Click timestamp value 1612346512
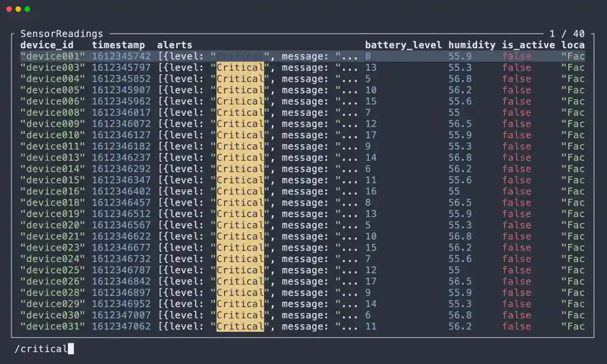607x364 pixels. (x=121, y=214)
